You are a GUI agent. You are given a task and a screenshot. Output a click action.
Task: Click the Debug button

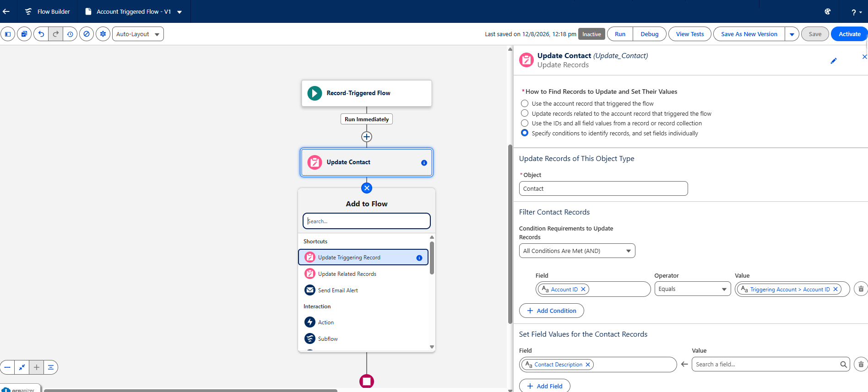tap(650, 34)
